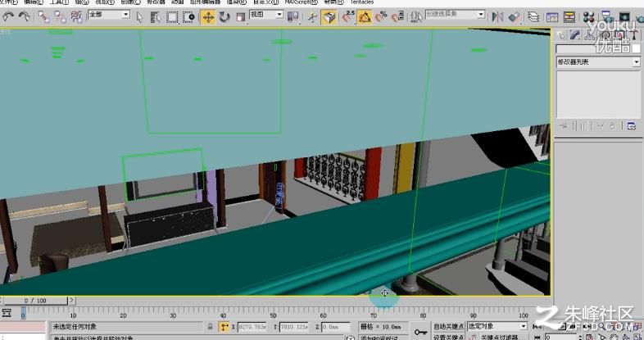The height and width of the screenshot is (340, 644).
Task: Click the Remove Modifier trash icon
Action: (x=613, y=125)
